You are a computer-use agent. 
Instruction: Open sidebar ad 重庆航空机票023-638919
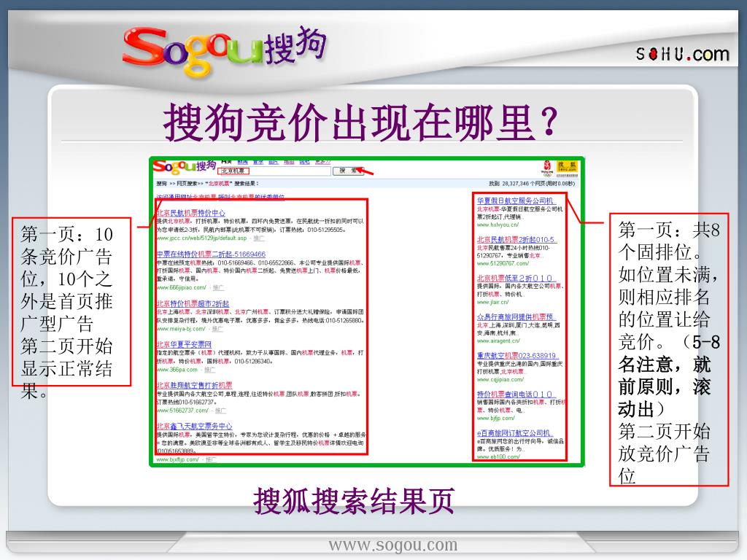click(x=517, y=356)
